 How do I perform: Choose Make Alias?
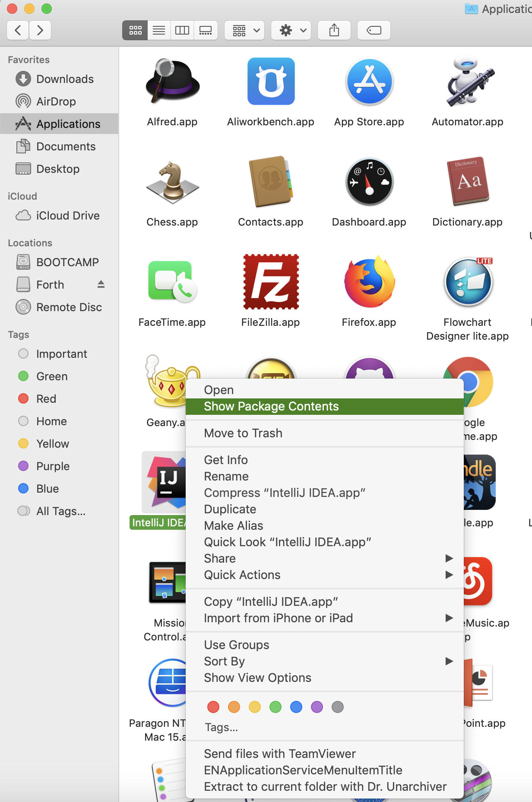click(x=325, y=525)
